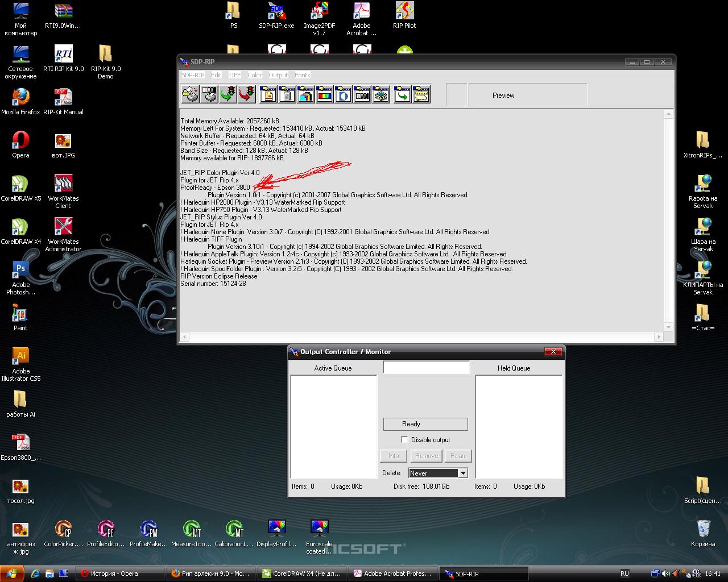Click the Roam button in Output Controller
This screenshot has height=582, width=728.
[458, 456]
